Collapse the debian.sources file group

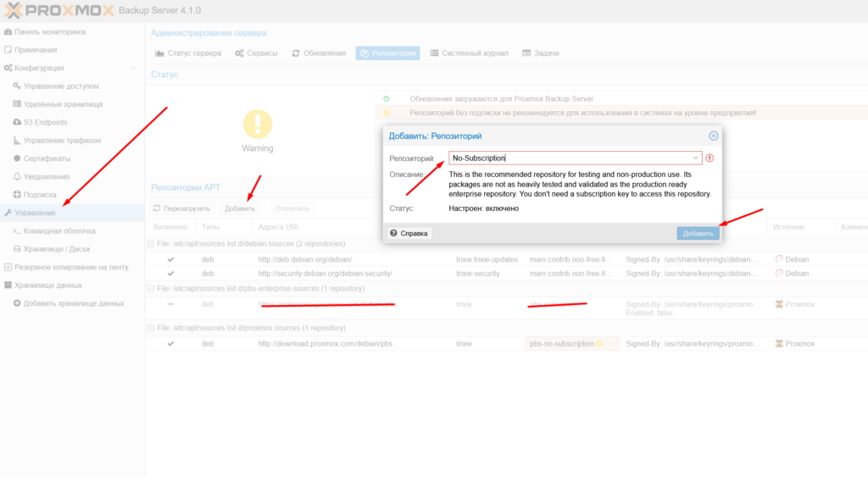(151, 244)
